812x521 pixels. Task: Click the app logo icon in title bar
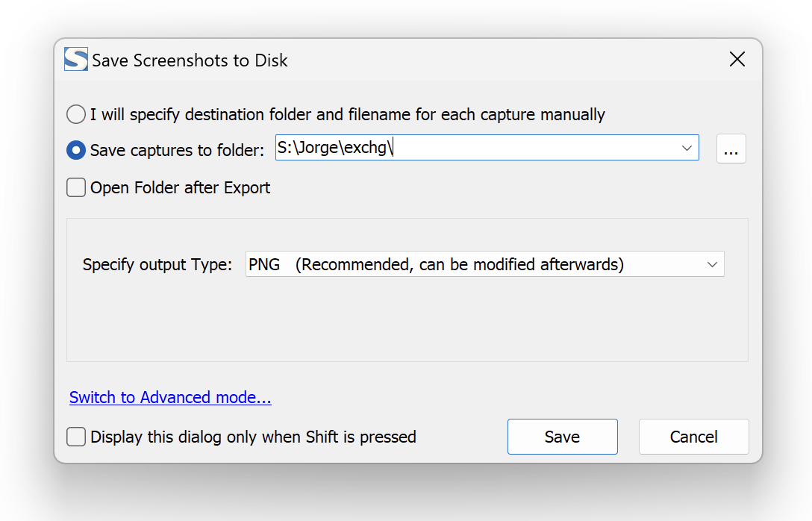pyautogui.click(x=76, y=60)
